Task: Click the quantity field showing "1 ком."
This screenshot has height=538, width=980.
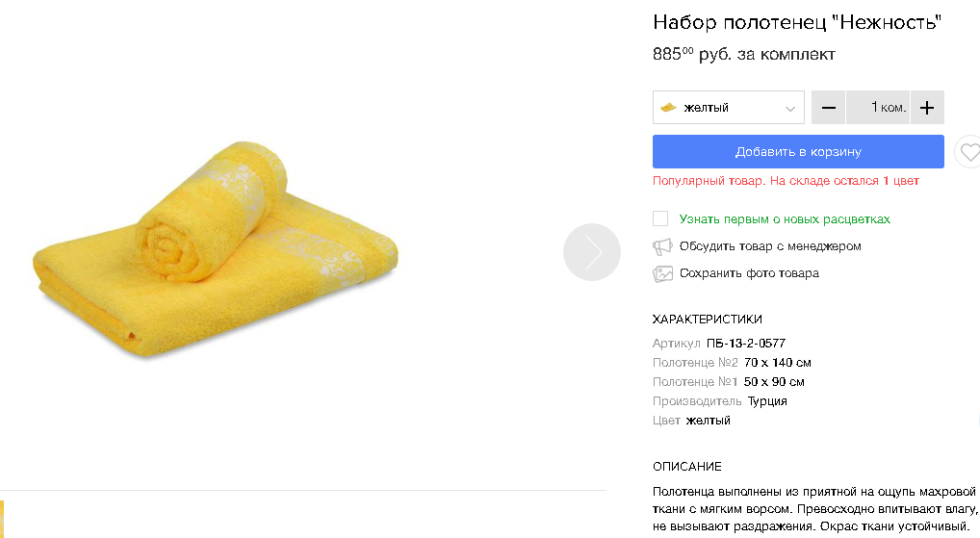Action: [878, 108]
